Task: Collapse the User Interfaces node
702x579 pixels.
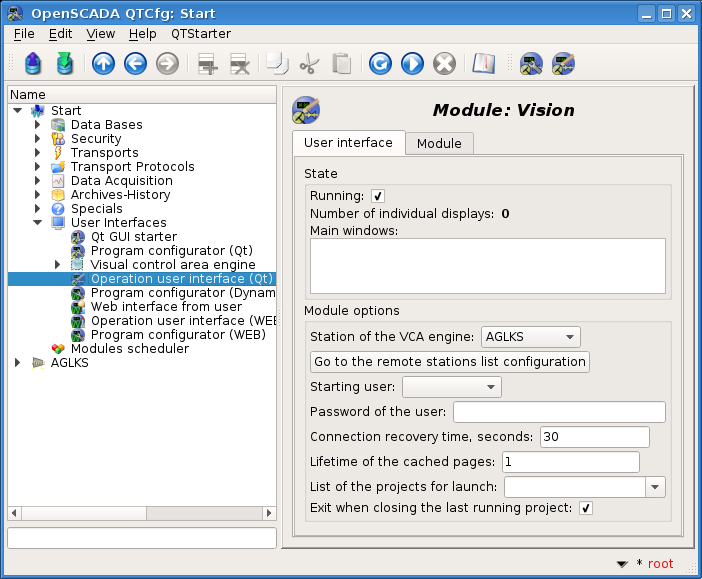Action: click(38, 223)
